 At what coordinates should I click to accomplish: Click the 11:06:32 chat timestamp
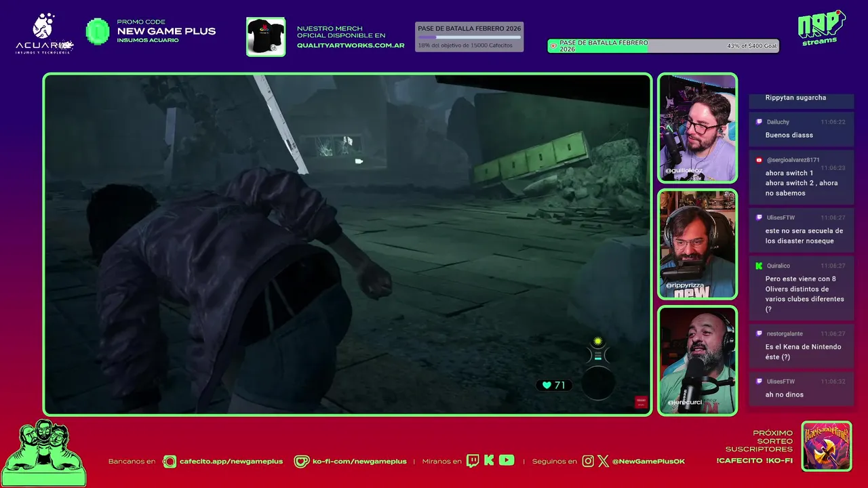tap(833, 382)
